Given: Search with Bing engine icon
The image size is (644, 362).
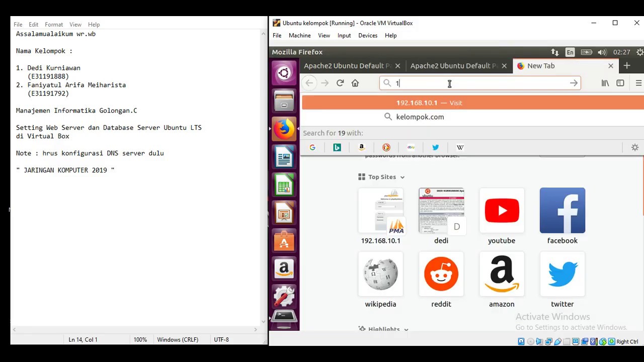Looking at the screenshot, I should [x=337, y=147].
